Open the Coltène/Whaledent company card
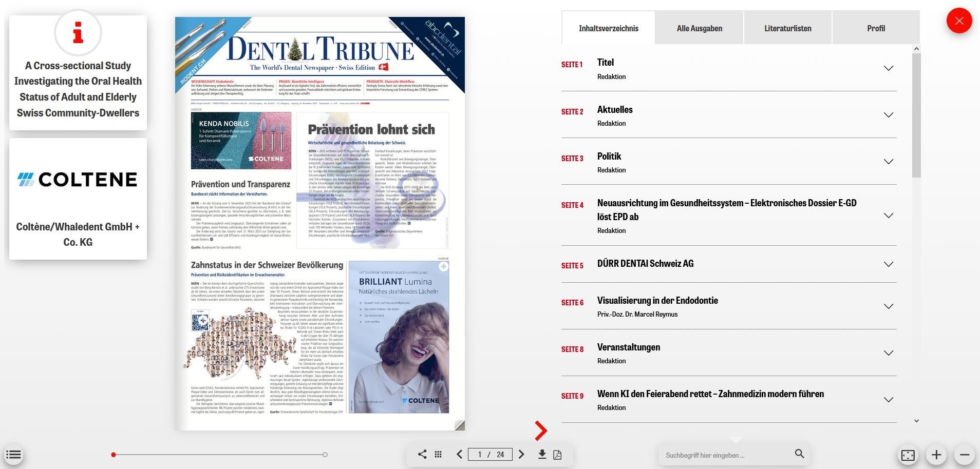The width and height of the screenshot is (980, 469). [78, 199]
